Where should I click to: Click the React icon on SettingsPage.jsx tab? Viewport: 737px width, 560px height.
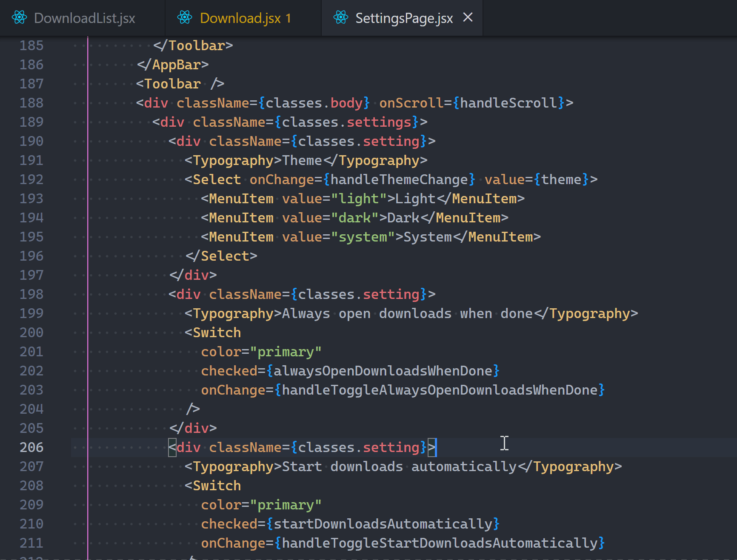coord(340,18)
